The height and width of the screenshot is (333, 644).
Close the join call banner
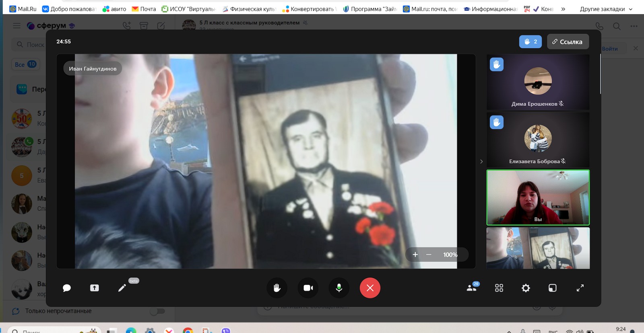point(636,48)
